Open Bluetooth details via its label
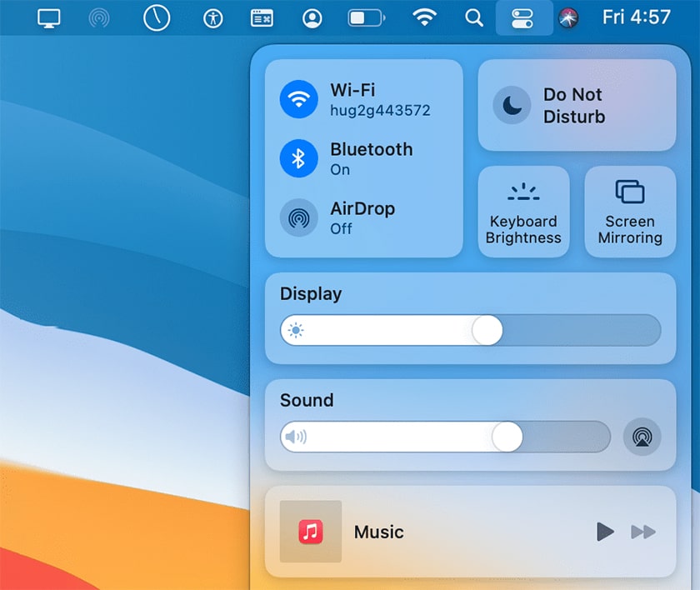This screenshot has width=700, height=590. [x=372, y=149]
